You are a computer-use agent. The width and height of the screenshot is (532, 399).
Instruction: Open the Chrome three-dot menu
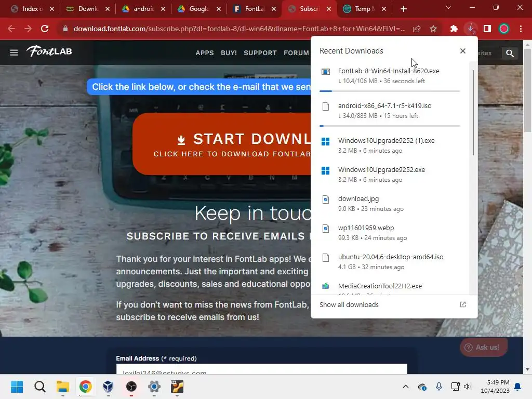coord(521,29)
